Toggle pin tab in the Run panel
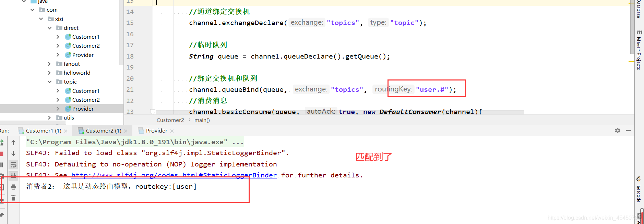The width and height of the screenshot is (644, 224). coord(1,215)
